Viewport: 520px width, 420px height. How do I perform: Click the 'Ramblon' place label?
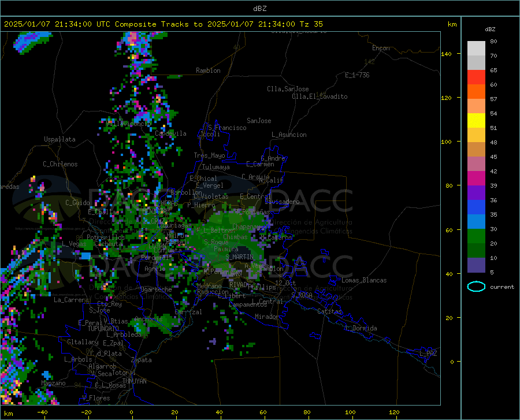208,70
